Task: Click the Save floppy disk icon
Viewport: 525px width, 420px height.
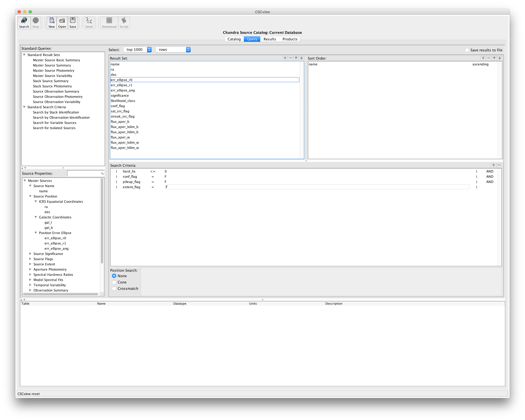Action: [73, 21]
